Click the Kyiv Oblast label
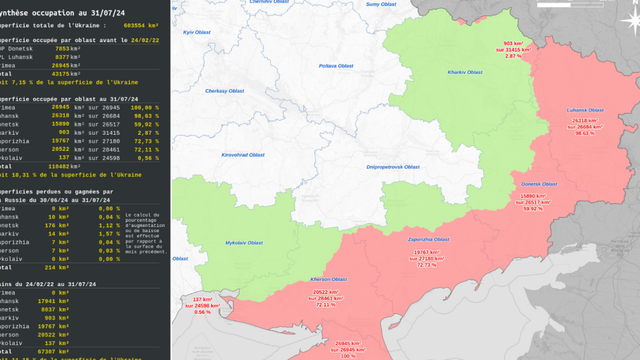Viewport: 640px width, 360px height. [197, 32]
